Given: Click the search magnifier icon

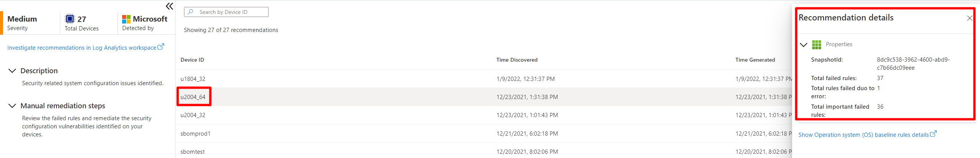Looking at the screenshot, I should tap(191, 12).
